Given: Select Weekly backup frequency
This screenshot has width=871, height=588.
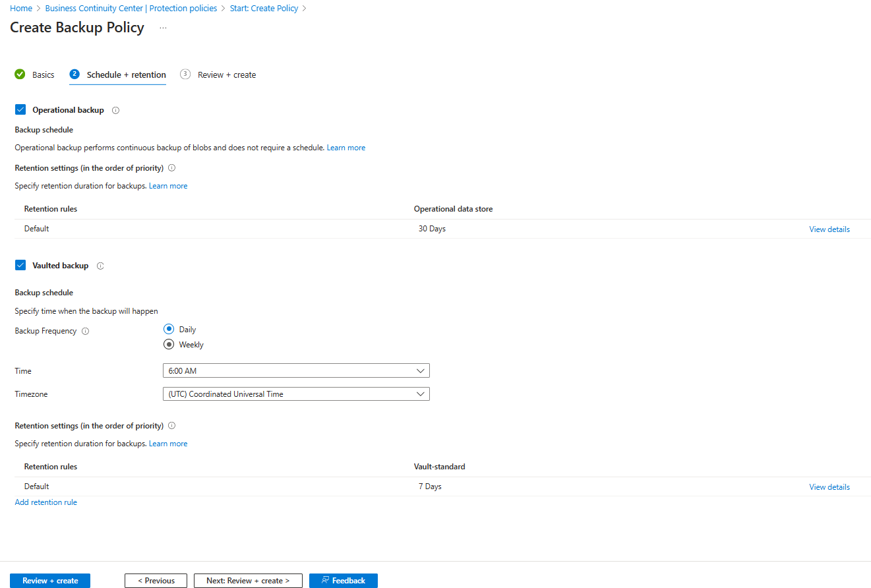Looking at the screenshot, I should point(169,344).
